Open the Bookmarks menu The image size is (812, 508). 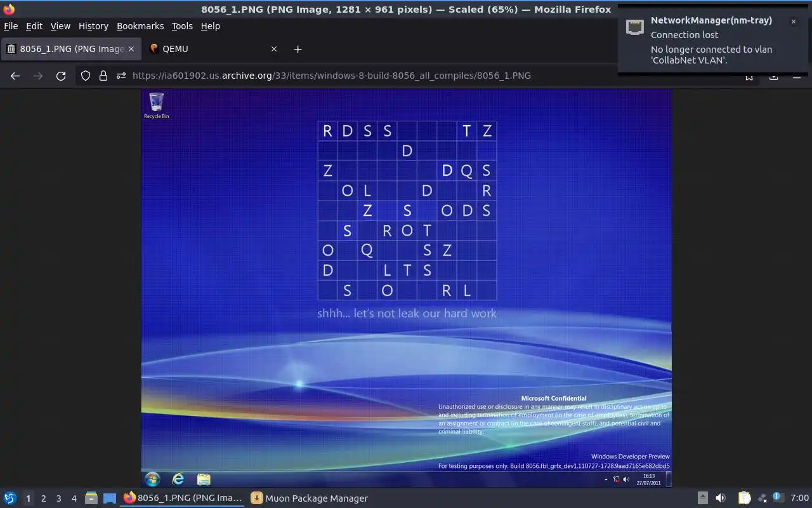(140, 26)
